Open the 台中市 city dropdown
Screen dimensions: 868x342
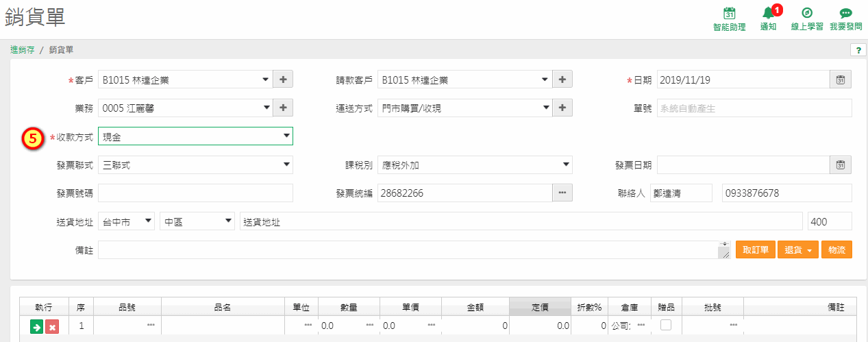tap(126, 221)
